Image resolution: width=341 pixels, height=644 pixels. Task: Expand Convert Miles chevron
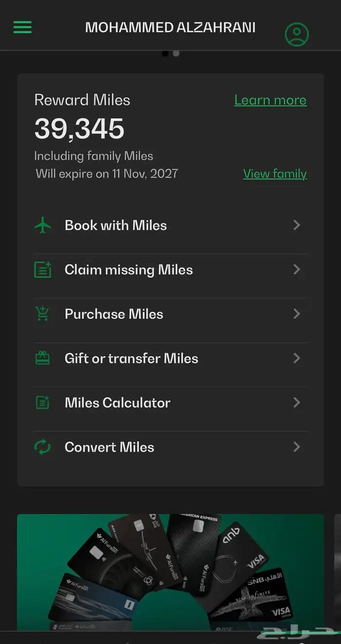tap(297, 447)
